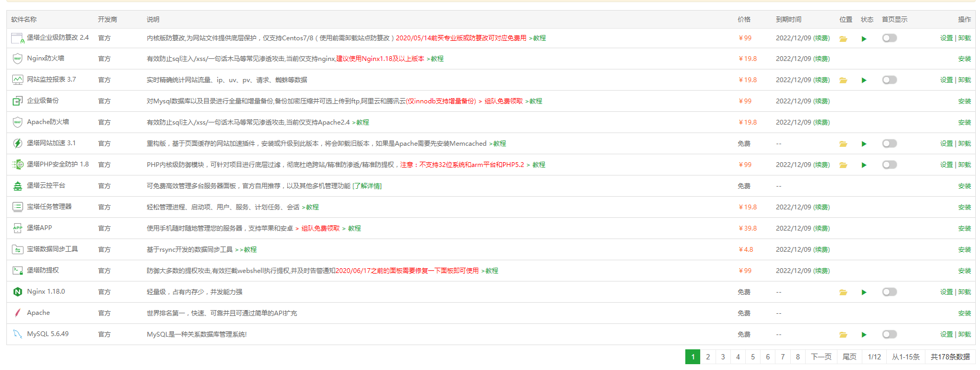Click the 堡塔防提权 terminal icon
The width and height of the screenshot is (980, 370).
(x=17, y=270)
